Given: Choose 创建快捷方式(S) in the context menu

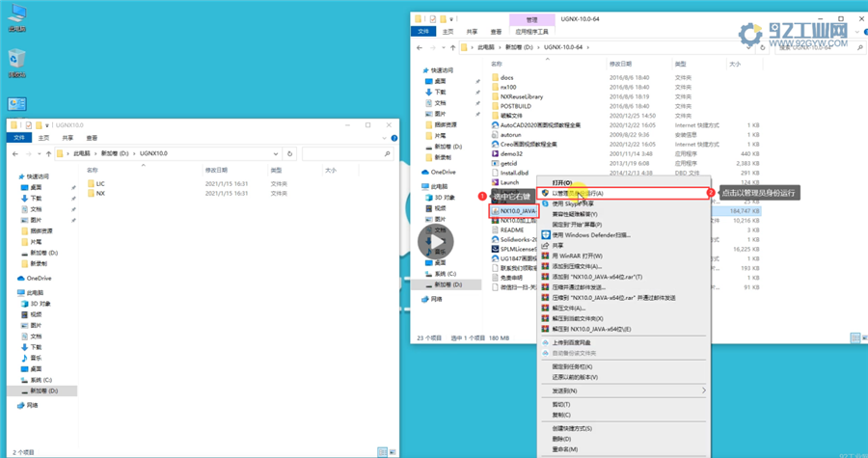Looking at the screenshot, I should click(x=572, y=429).
